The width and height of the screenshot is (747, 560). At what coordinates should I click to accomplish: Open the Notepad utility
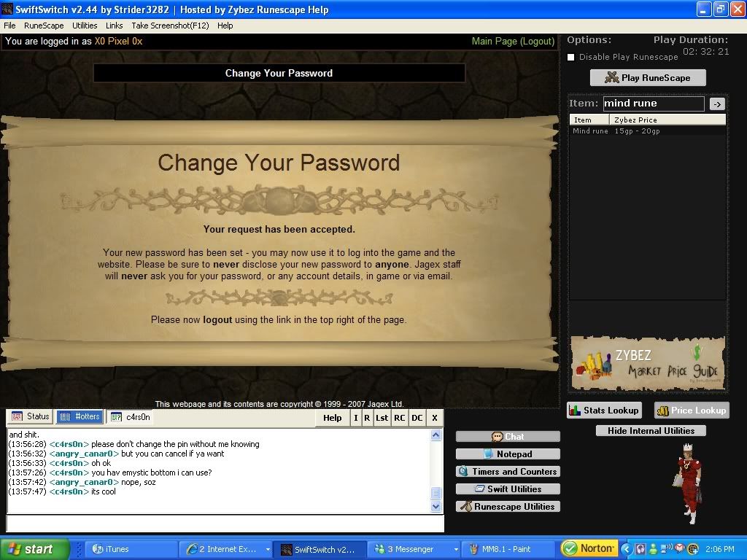508,454
